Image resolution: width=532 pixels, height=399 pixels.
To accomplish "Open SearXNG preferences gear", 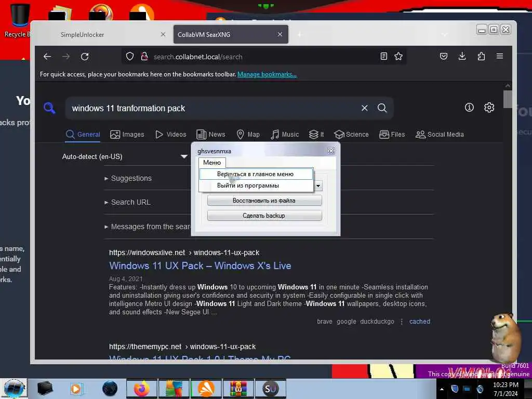I will pos(489,108).
